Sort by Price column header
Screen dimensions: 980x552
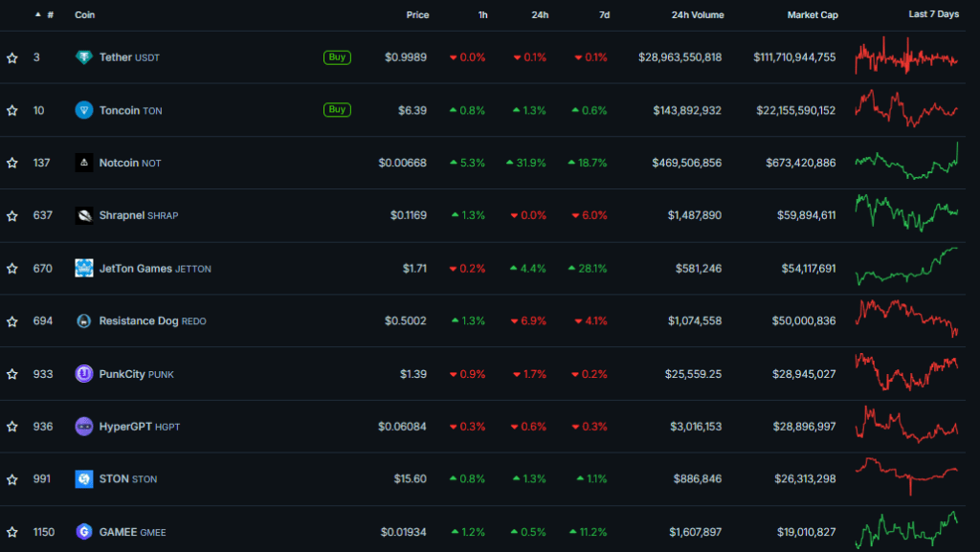(x=417, y=15)
